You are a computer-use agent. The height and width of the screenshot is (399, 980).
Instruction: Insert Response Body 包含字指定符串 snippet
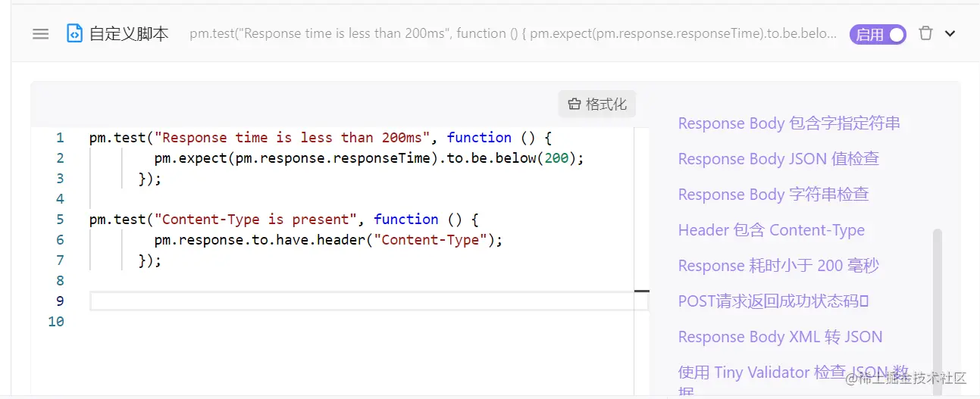tap(789, 123)
